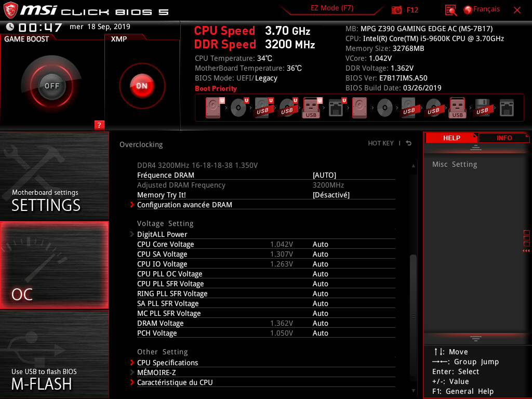Click the 'Adjusted DRAM Frequency' row
This screenshot has height=399, width=532.
pyautogui.click(x=266, y=185)
